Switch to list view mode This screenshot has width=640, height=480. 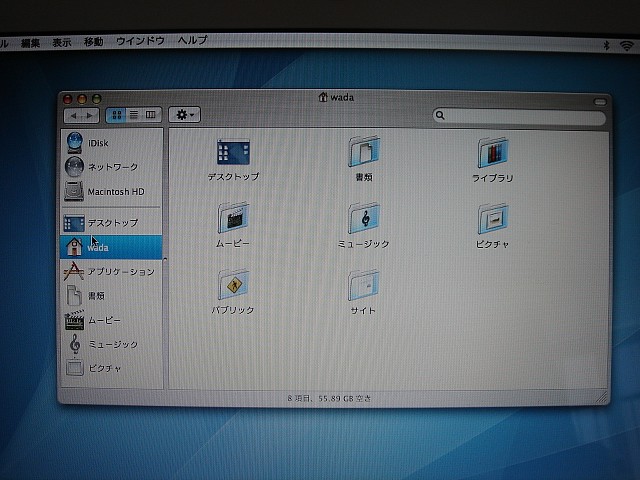[134, 115]
